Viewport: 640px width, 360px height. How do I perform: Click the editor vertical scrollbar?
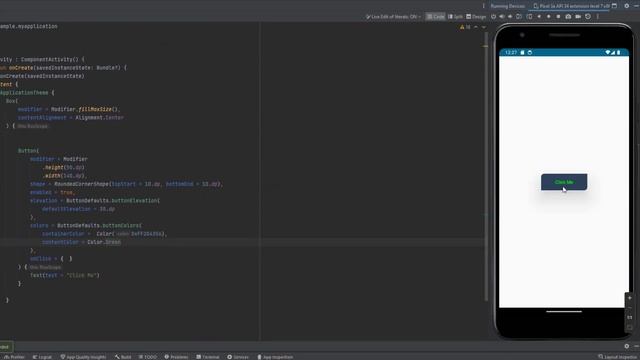tap(486, 167)
